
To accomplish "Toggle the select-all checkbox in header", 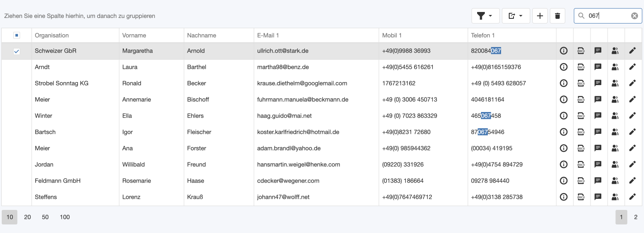I will click(17, 35).
